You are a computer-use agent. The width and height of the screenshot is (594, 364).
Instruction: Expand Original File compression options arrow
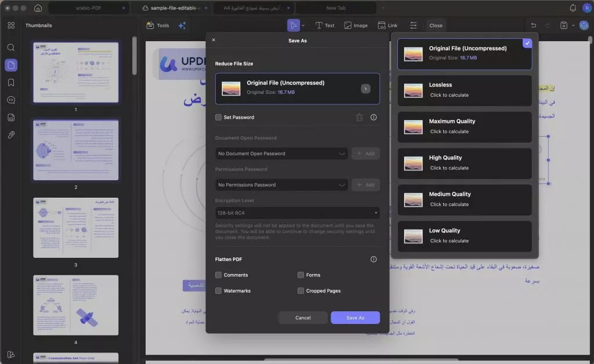pos(365,89)
